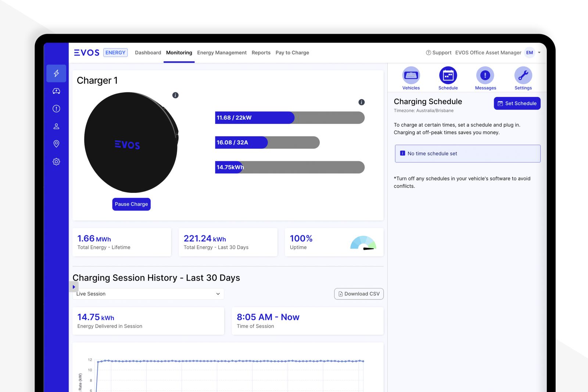
Task: Select the Schedule calendar icon
Action: pyautogui.click(x=448, y=75)
